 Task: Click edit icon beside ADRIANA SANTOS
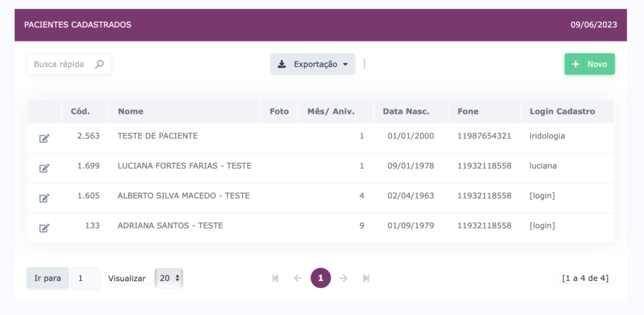[44, 228]
